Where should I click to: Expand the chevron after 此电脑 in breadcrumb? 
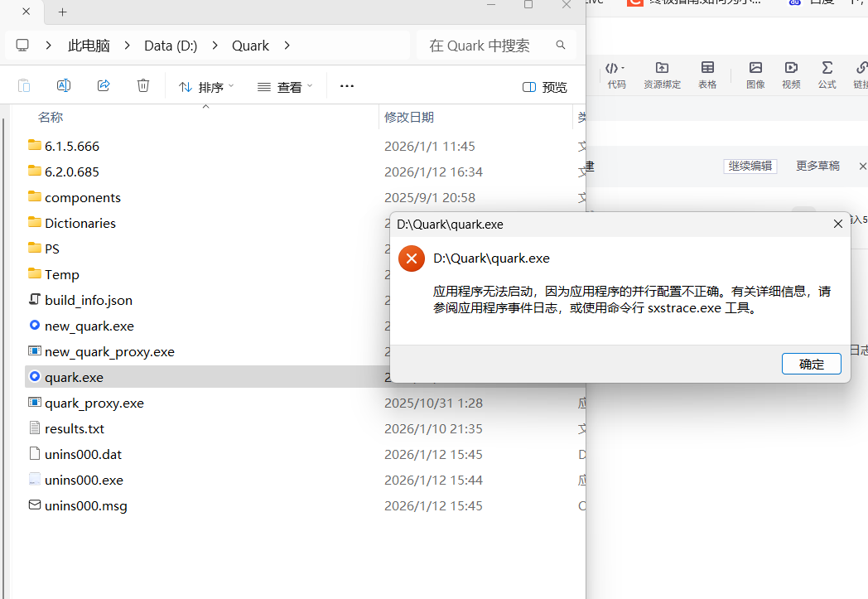pyautogui.click(x=128, y=46)
